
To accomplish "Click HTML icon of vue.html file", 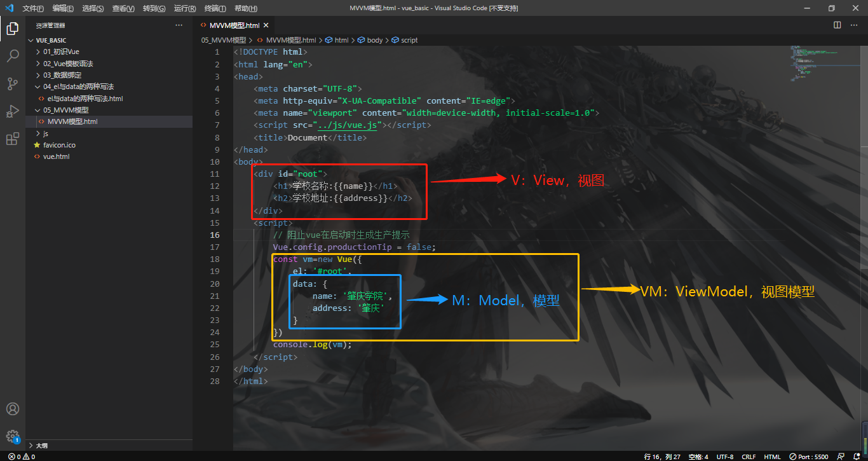I will click(x=37, y=156).
